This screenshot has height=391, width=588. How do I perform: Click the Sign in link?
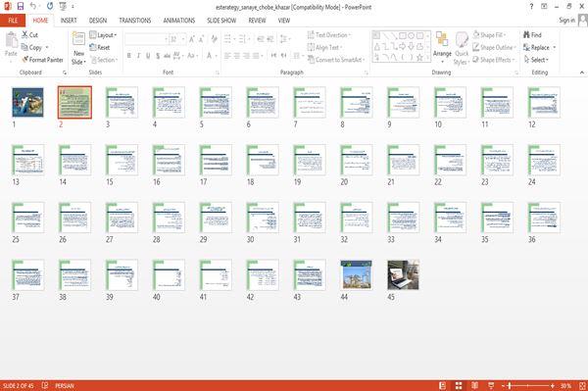pyautogui.click(x=566, y=21)
